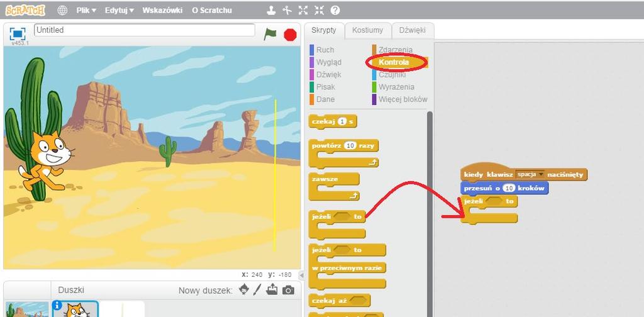644x317 pixels.
Task: Select the cat sprite thumbnail
Action: (75, 309)
